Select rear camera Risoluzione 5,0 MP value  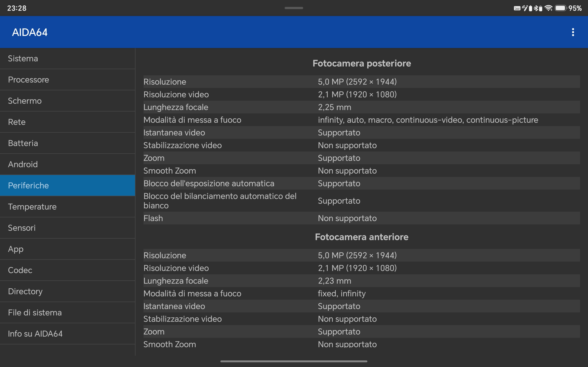click(358, 82)
